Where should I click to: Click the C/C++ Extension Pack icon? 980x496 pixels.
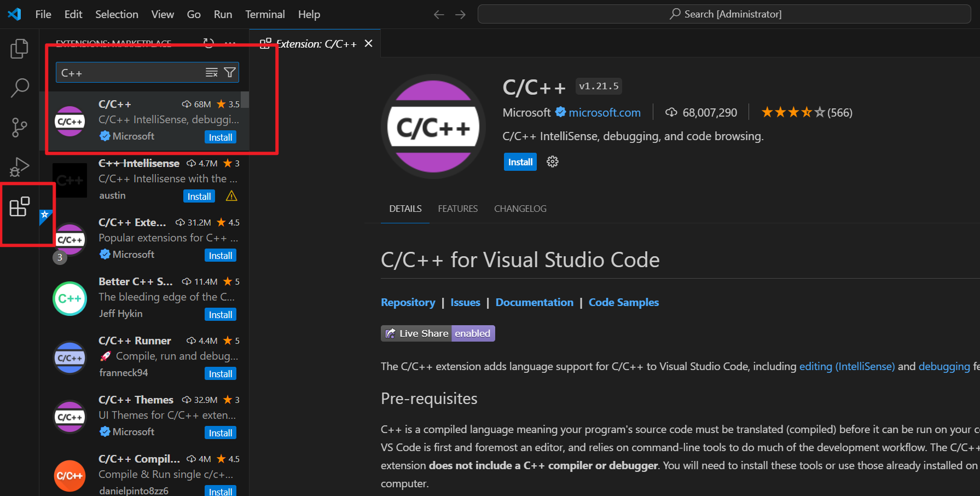[70, 239]
